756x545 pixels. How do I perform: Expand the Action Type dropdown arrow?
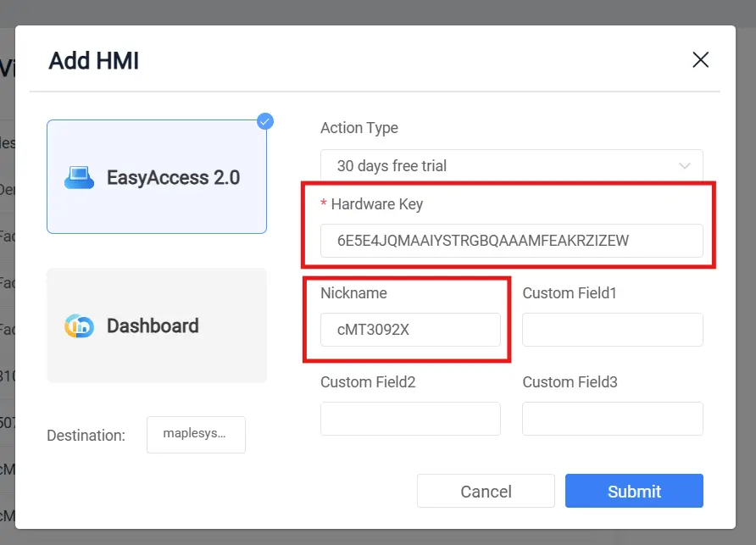tap(685, 166)
